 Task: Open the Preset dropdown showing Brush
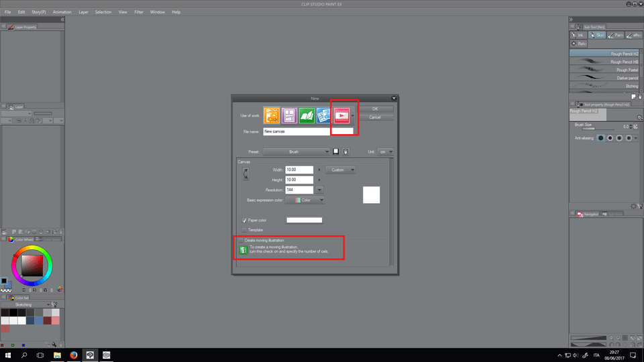click(x=297, y=152)
